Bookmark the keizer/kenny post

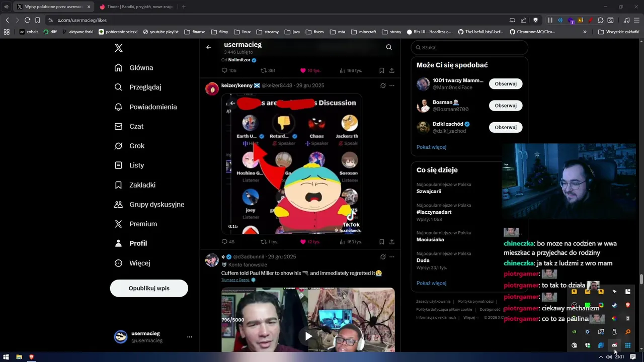tap(382, 242)
